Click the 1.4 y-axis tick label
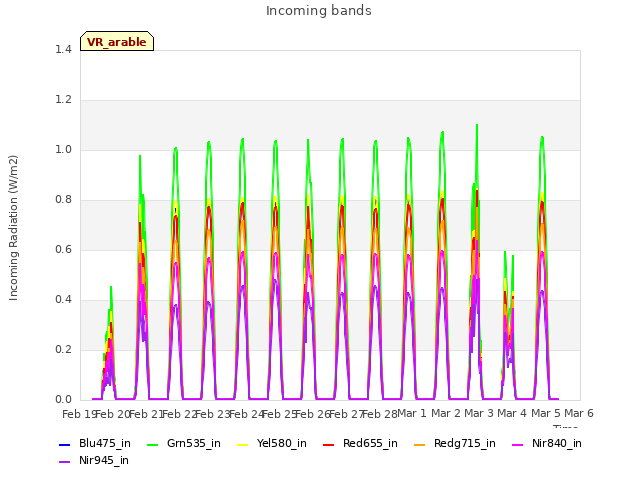 click(63, 49)
